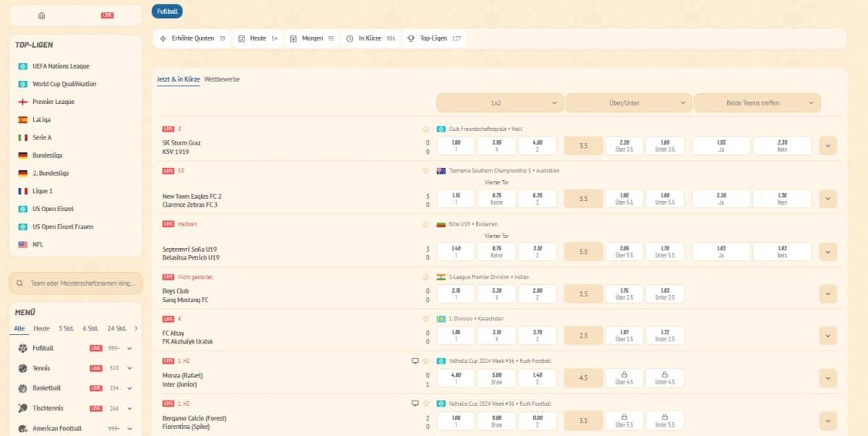Viewport: 868px width, 436px height.
Task: Expand the FC Altay match row
Action: click(x=827, y=335)
